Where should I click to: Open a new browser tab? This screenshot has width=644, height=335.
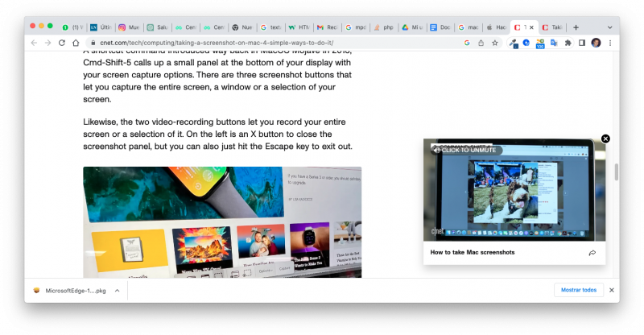coord(576,27)
